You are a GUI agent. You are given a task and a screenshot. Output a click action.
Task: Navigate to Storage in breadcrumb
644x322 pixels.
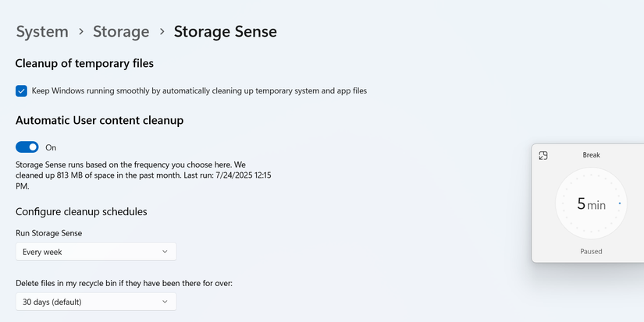pyautogui.click(x=121, y=32)
